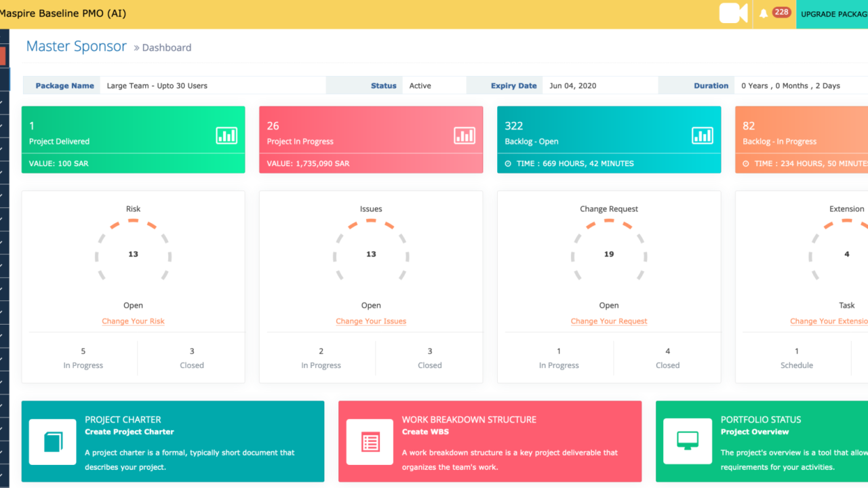Click the 'Active' status value
Viewport: 868px width, 488px height.
click(420, 86)
